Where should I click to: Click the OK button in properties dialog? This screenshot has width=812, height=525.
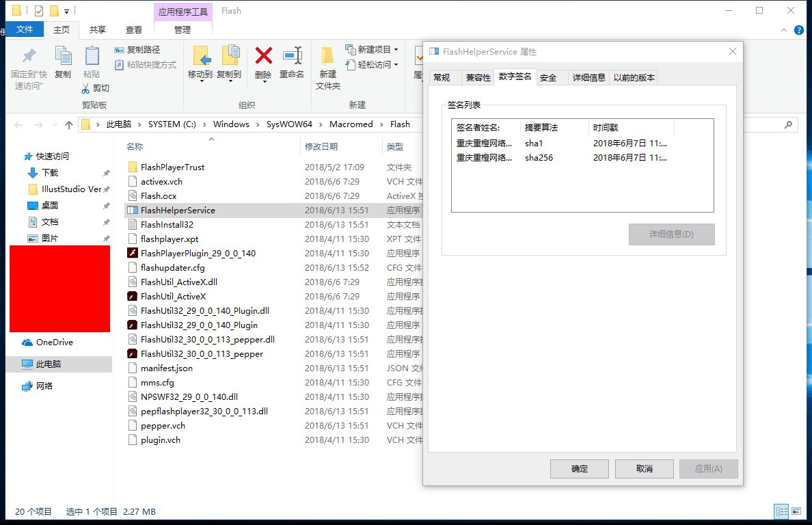coord(579,469)
